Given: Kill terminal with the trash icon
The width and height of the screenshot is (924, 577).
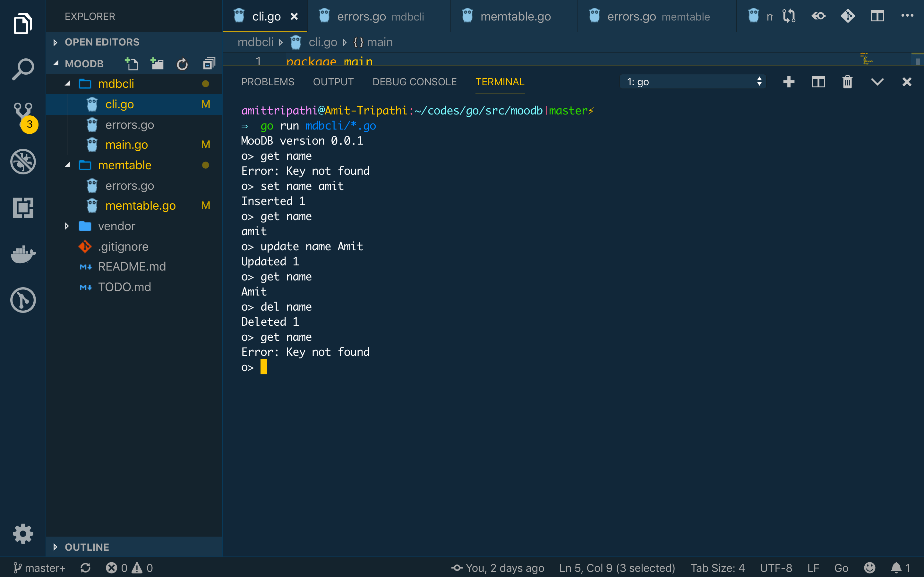Looking at the screenshot, I should (x=847, y=82).
